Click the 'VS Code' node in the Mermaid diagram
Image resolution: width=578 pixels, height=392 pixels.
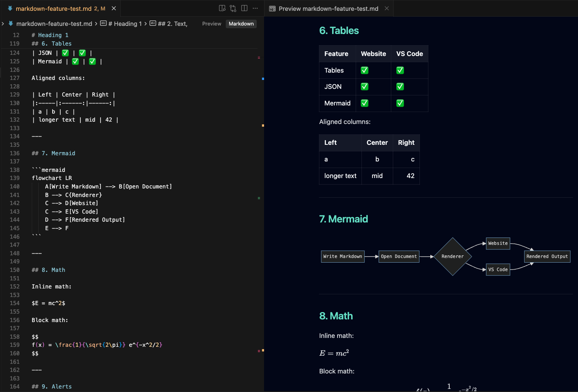[x=498, y=270]
